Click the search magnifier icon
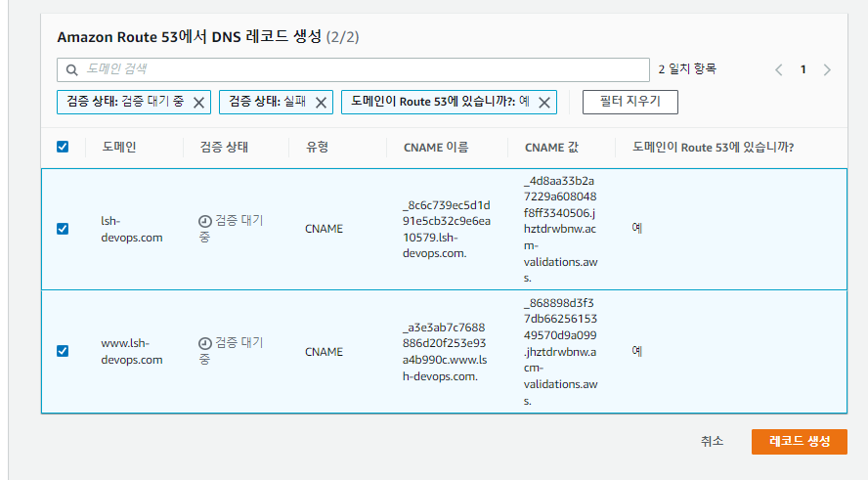 pos(71,69)
